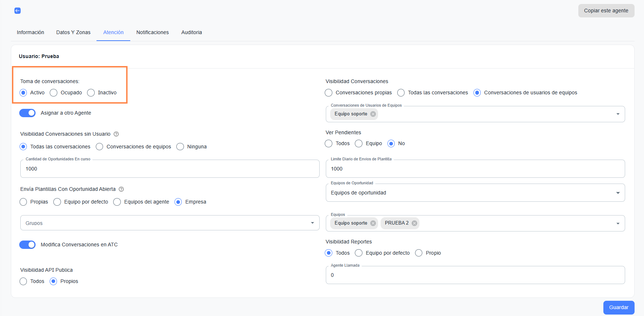Switch to the Notificaciones tab
Viewport: 644px width, 316px height.
[152, 32]
